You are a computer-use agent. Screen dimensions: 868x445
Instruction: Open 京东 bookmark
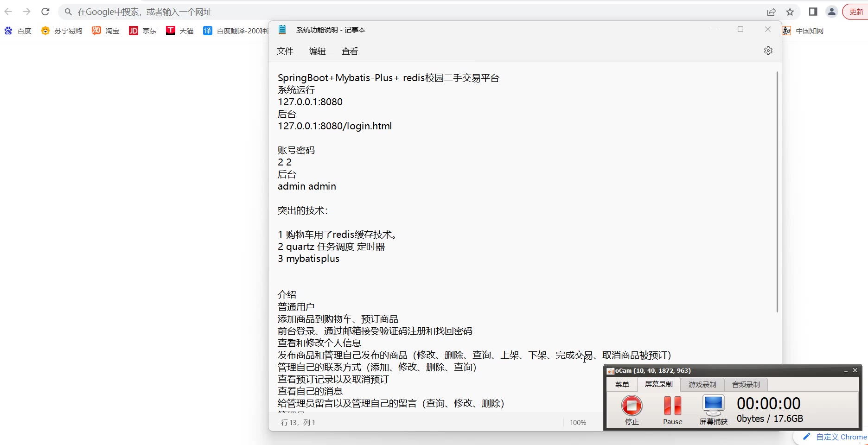pos(142,31)
